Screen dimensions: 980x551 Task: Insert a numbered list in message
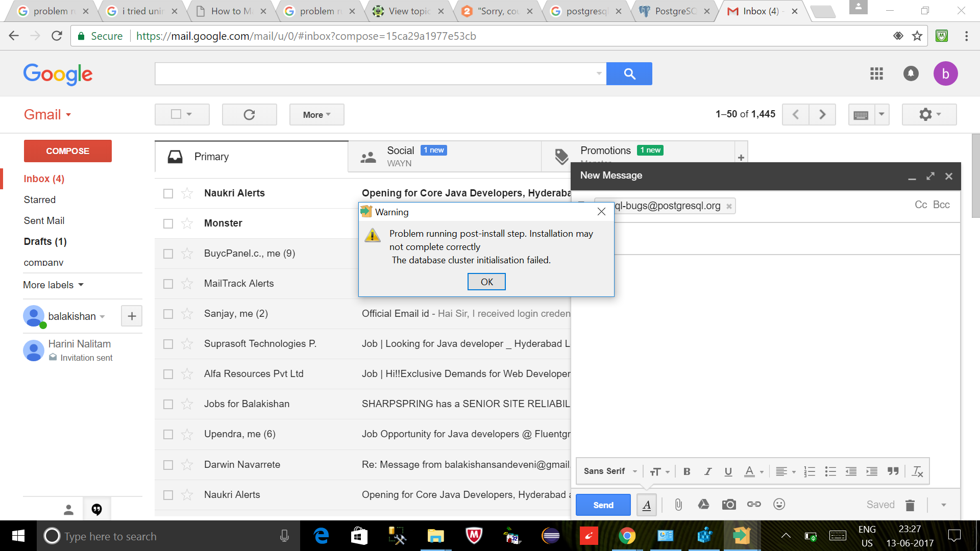pyautogui.click(x=809, y=471)
